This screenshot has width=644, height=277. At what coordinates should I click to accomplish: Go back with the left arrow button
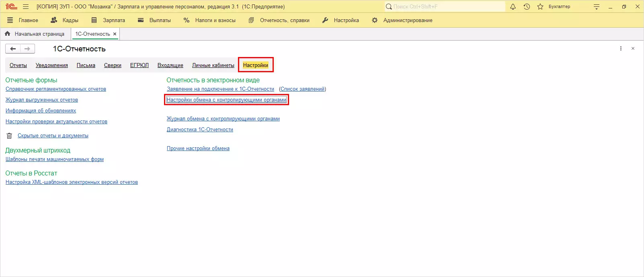13,49
